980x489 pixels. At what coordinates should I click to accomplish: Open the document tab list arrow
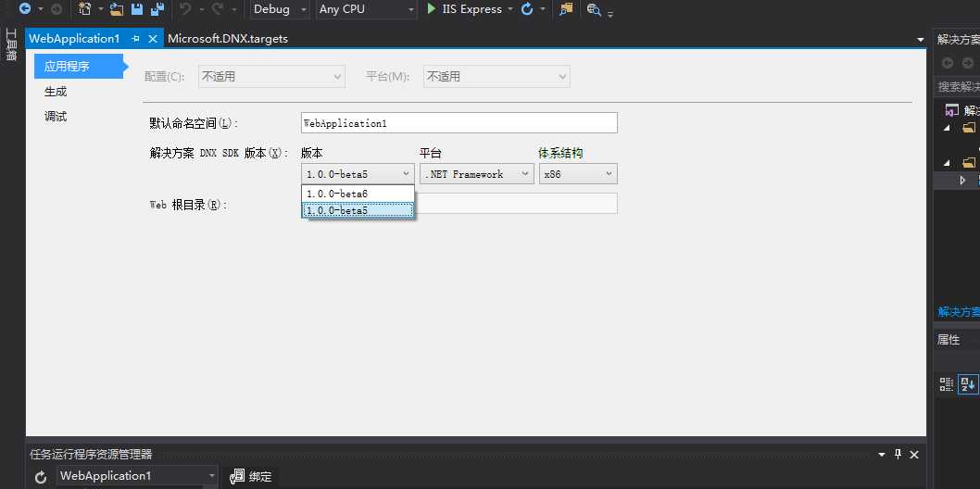point(920,39)
